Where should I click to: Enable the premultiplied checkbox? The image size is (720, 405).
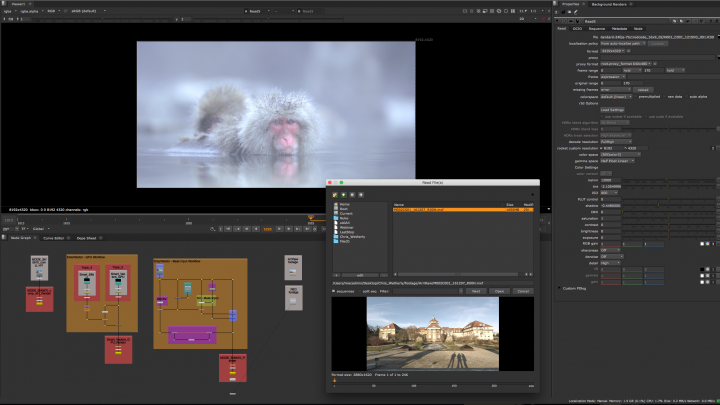pos(636,96)
